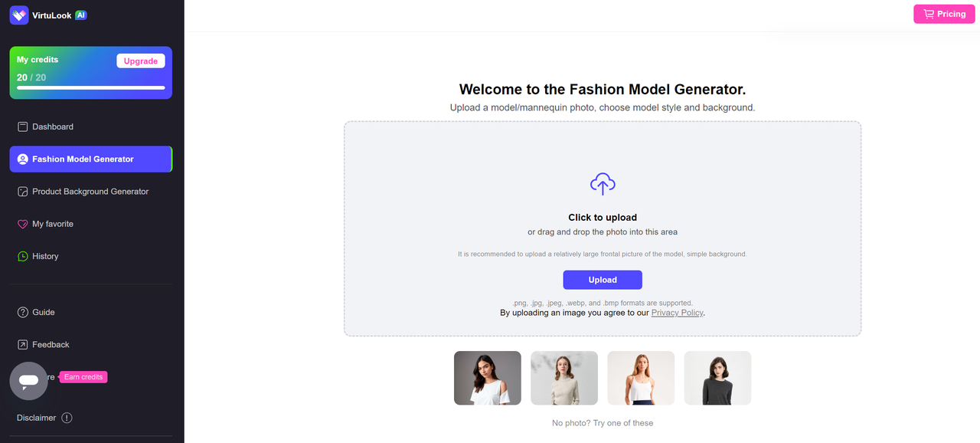Click the Product Background Generator icon
Image resolution: width=980 pixels, height=443 pixels.
tap(23, 192)
